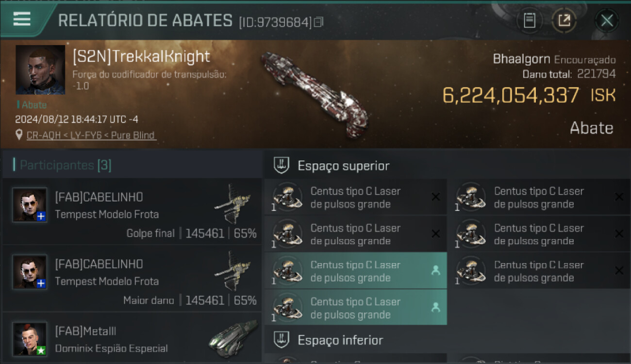Click destroyed X on first right-column laser

coord(619,197)
